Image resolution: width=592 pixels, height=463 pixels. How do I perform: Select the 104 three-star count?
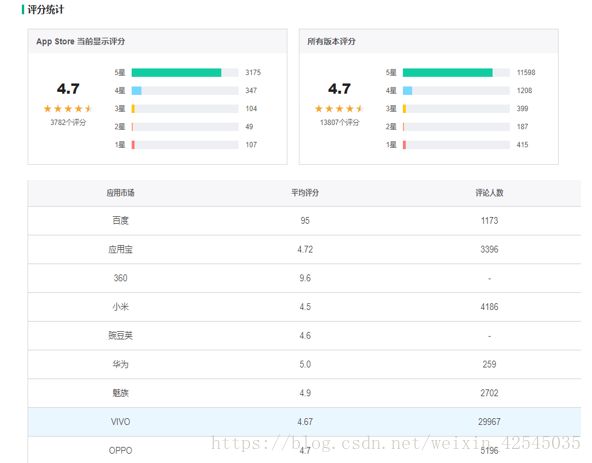[x=251, y=109]
